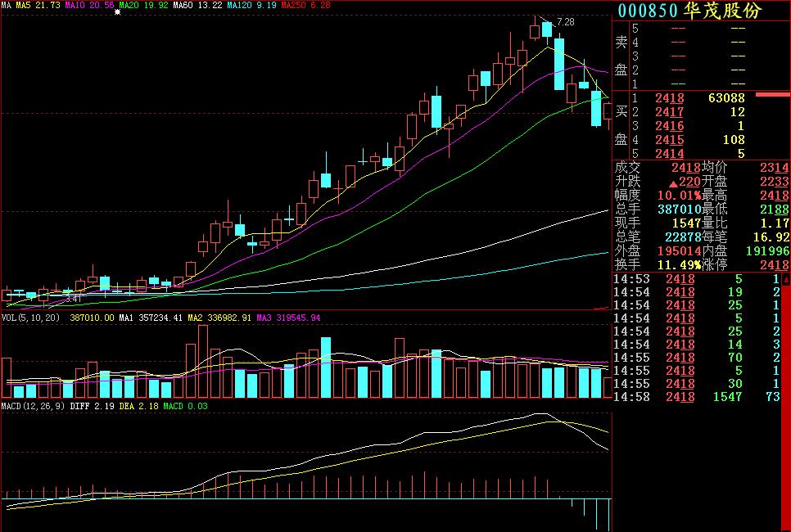The width and height of the screenshot is (791, 532).
Task: Click the 量比 ratio 1.17
Action: click(775, 223)
